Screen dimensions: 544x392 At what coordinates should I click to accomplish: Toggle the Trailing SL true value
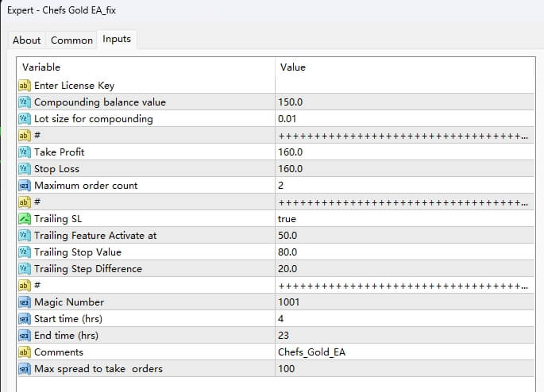pyautogui.click(x=287, y=219)
